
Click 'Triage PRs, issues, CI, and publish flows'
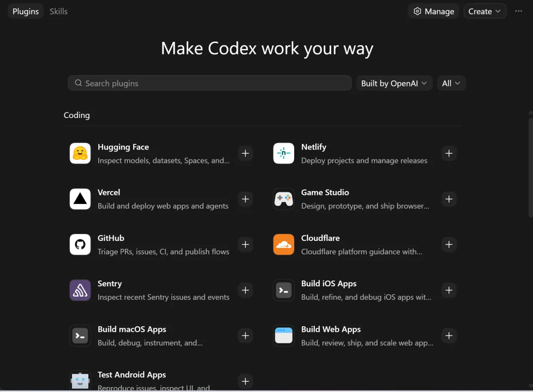pos(163,252)
